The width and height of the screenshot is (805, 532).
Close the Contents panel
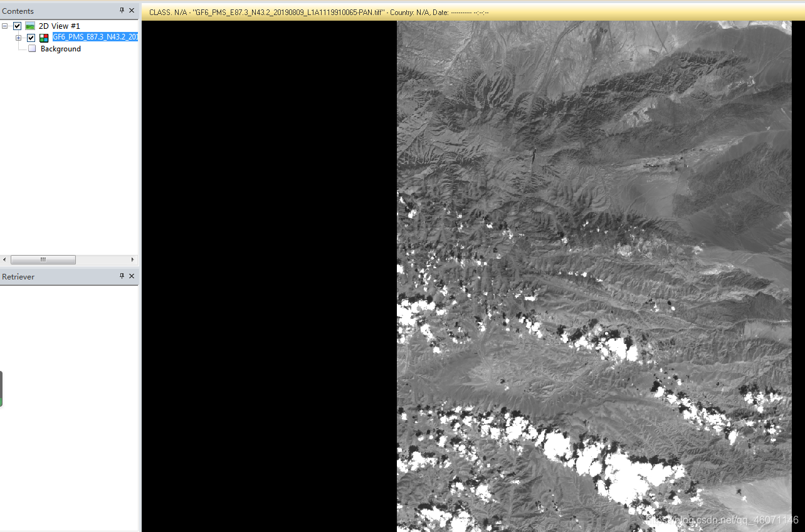tap(132, 11)
